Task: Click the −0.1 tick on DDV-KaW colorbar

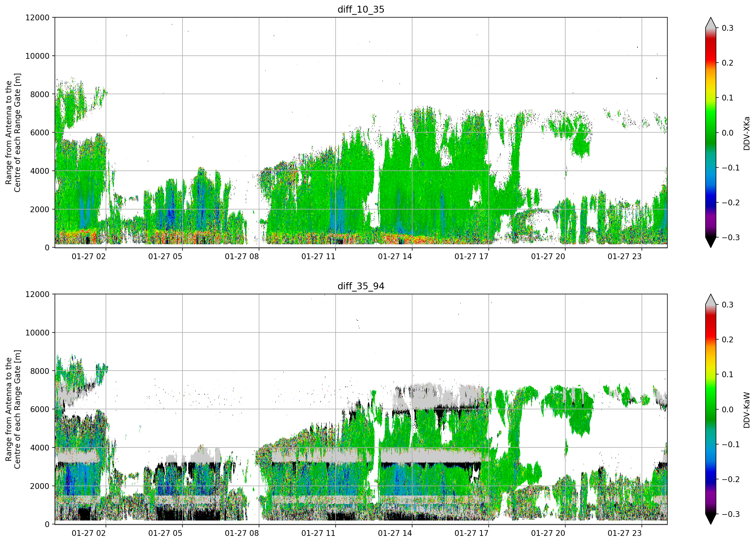Action: click(731, 445)
